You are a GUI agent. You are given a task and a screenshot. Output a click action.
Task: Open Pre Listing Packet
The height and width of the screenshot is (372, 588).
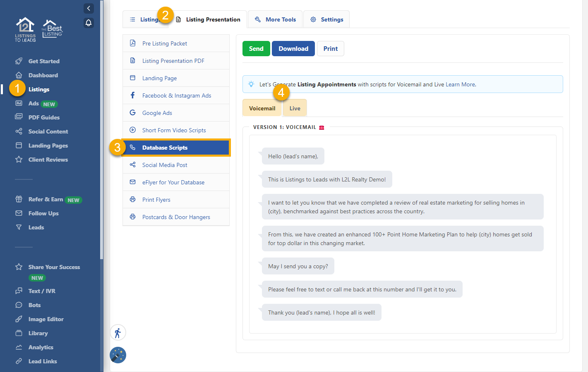pyautogui.click(x=176, y=43)
